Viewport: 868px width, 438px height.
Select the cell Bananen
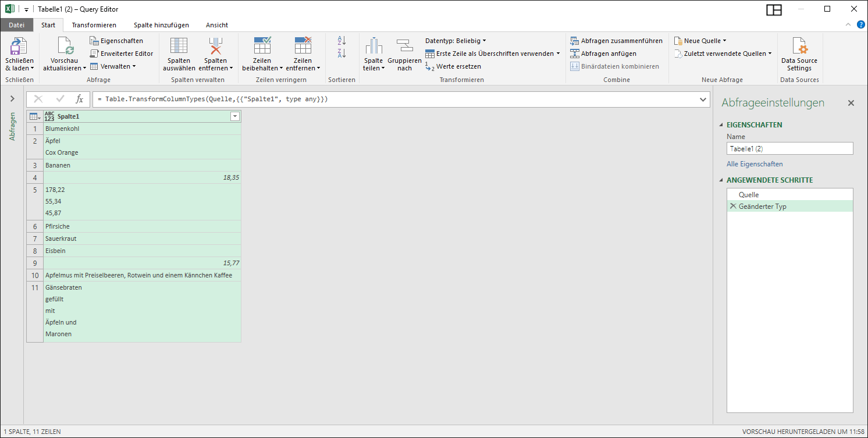click(x=142, y=165)
